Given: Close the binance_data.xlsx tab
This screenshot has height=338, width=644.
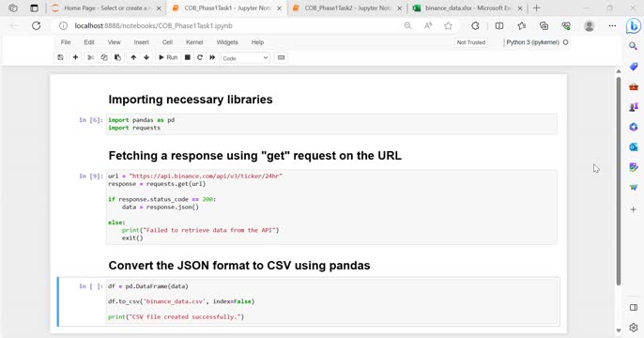Looking at the screenshot, I should pyautogui.click(x=520, y=8).
